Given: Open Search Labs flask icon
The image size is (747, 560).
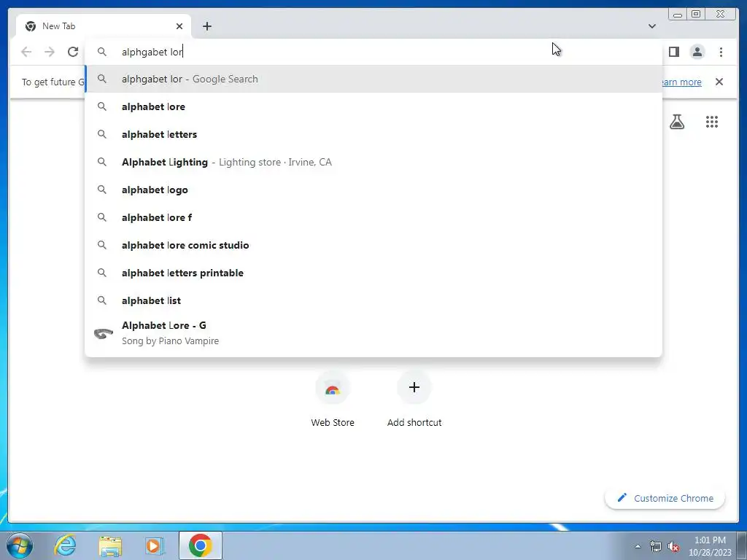Looking at the screenshot, I should pos(676,122).
